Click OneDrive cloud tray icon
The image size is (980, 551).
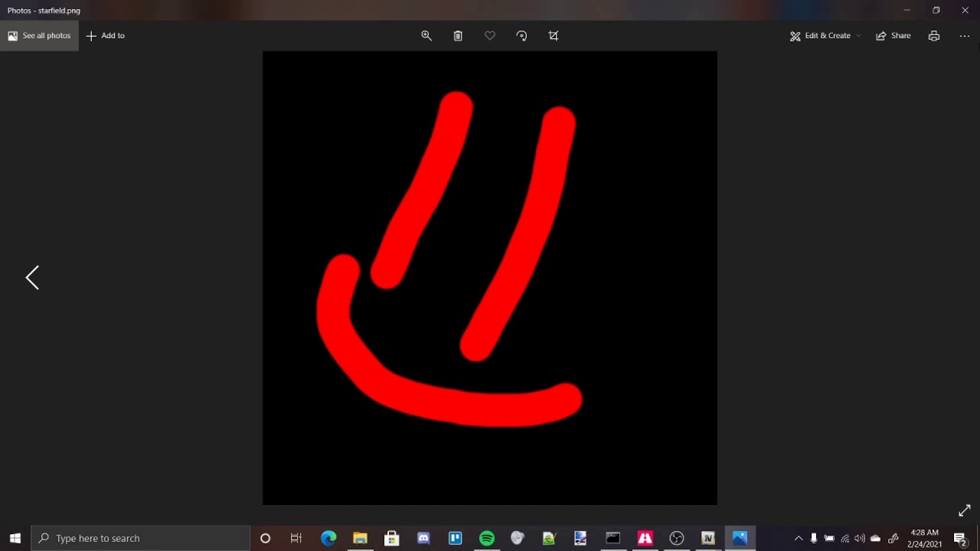point(876,538)
